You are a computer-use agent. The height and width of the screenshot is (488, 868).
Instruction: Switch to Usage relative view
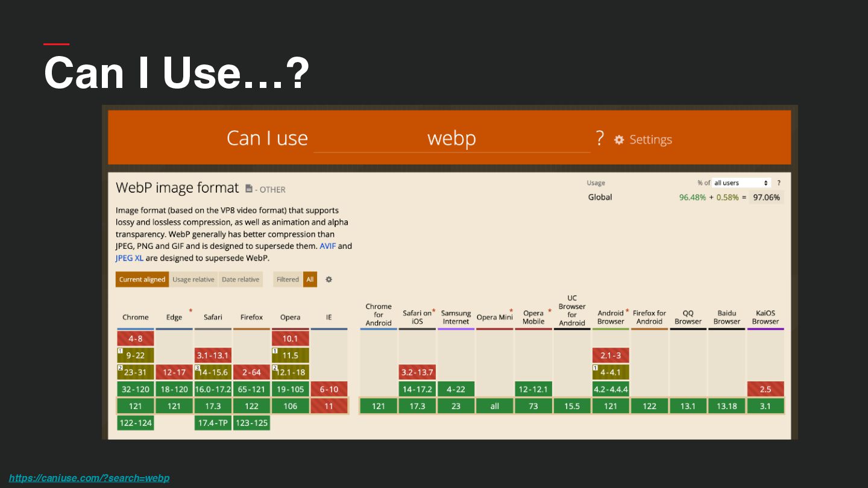click(x=193, y=280)
